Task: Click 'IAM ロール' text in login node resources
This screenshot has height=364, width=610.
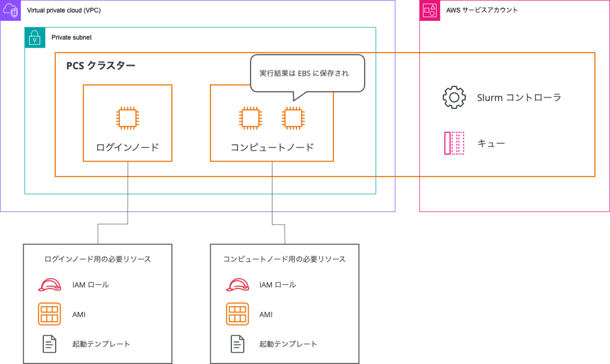Action: click(91, 285)
